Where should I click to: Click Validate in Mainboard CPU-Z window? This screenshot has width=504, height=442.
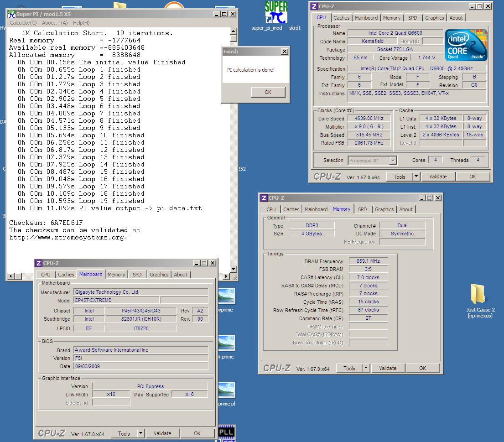(x=162, y=433)
